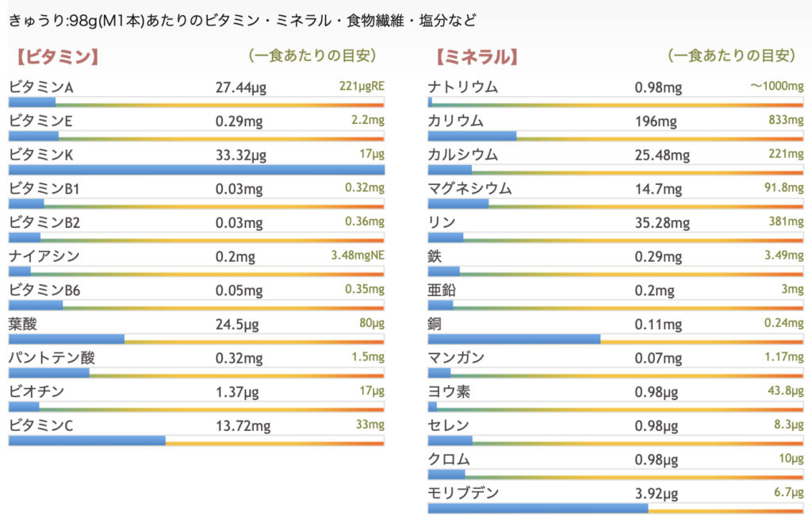Viewport: 812px width, 527px height.
Task: Click the ナトリウム nutrient label
Action: click(x=462, y=87)
